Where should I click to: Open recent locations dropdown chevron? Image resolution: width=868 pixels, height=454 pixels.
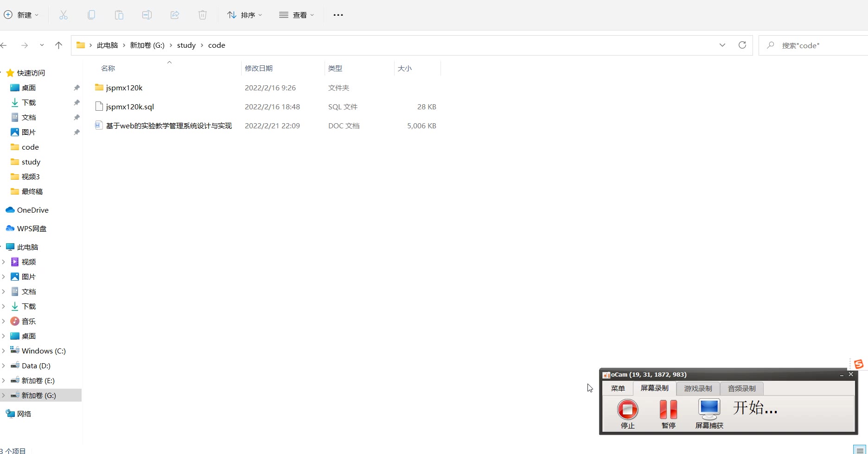click(42, 45)
